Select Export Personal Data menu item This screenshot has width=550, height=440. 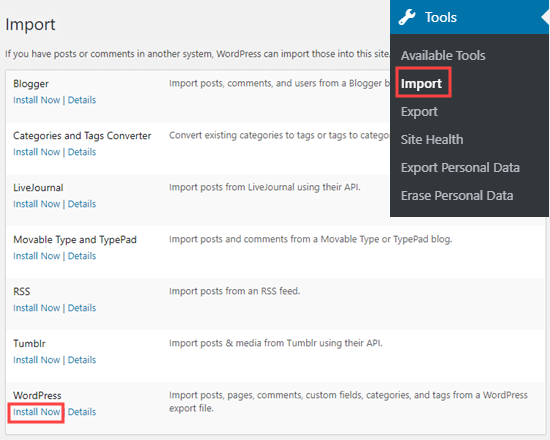[x=460, y=168]
